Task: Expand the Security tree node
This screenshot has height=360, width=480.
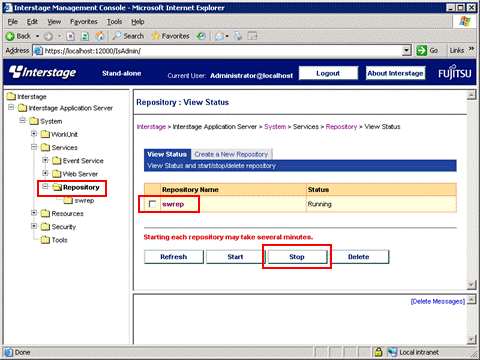Action: coord(34,226)
